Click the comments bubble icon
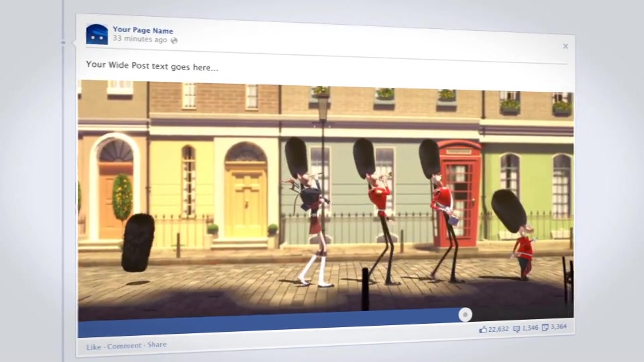The width and height of the screenshot is (644, 362). pyautogui.click(x=517, y=328)
